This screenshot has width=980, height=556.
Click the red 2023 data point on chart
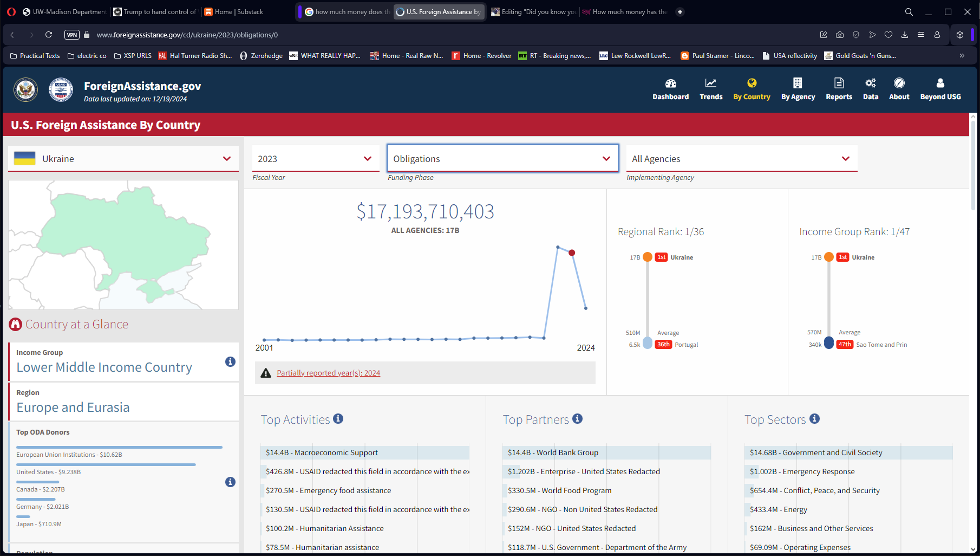click(572, 253)
